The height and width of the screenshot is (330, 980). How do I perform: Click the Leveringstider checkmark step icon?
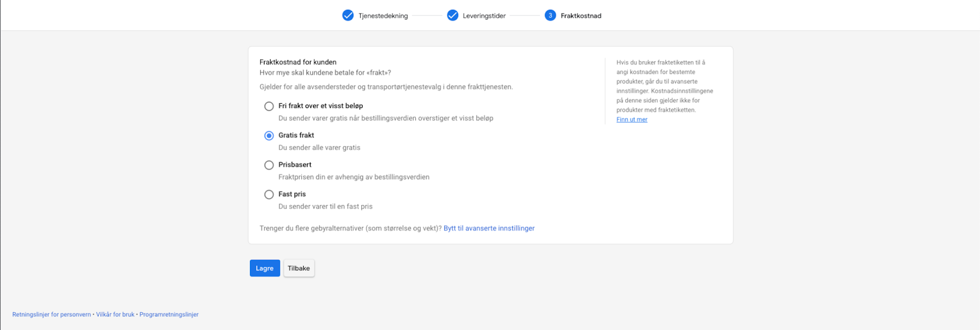(453, 15)
